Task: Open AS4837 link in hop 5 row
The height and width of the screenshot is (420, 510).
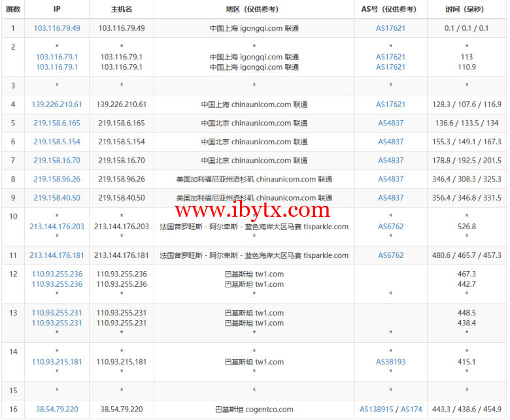Action: click(x=390, y=123)
